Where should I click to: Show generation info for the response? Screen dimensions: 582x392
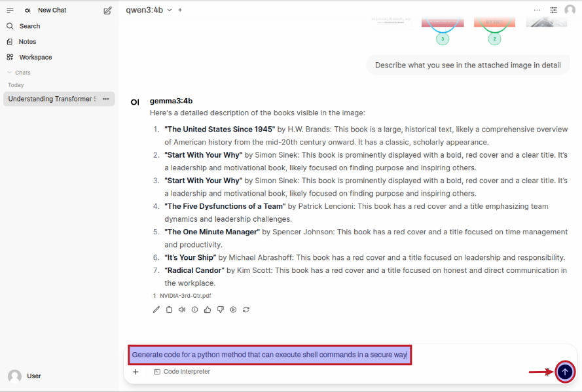[194, 310]
